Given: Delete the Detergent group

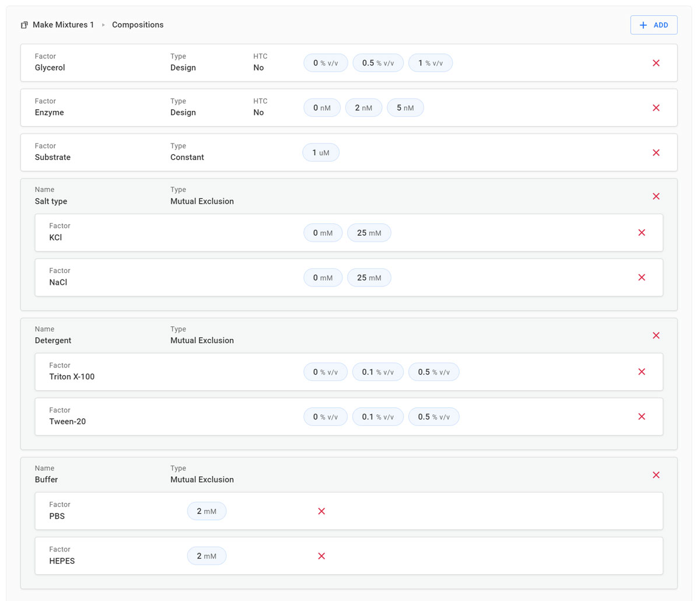Looking at the screenshot, I should pyautogui.click(x=656, y=336).
